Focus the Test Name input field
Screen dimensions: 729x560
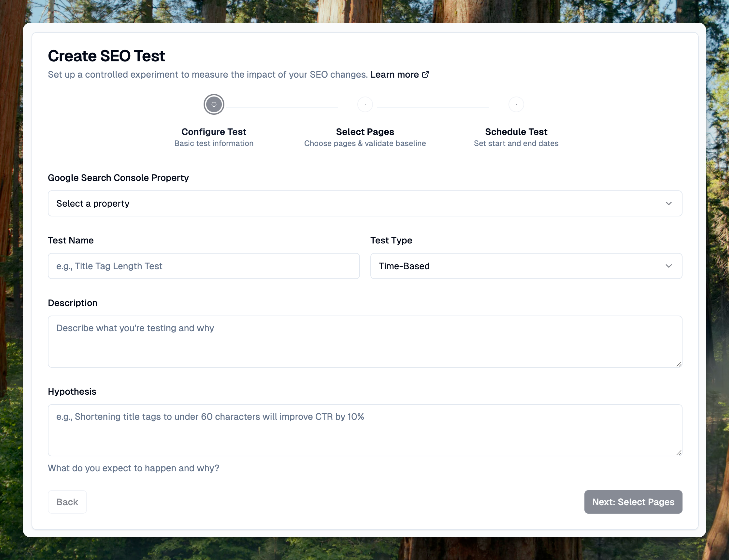(x=204, y=266)
